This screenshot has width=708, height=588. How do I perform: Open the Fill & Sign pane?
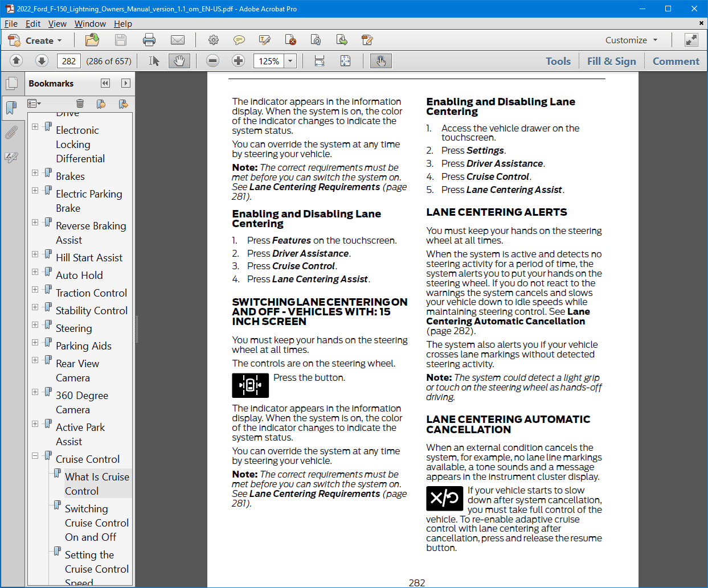click(x=611, y=61)
